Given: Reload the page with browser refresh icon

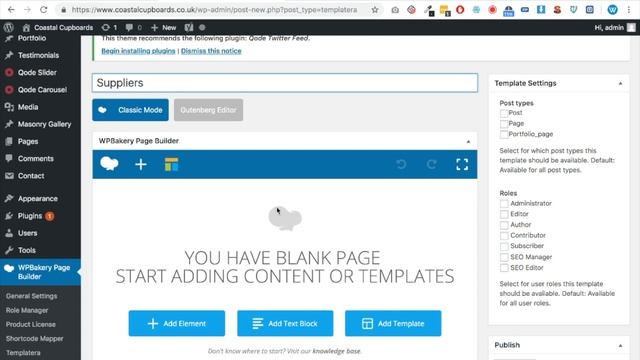Looking at the screenshot, I should click(44, 9).
